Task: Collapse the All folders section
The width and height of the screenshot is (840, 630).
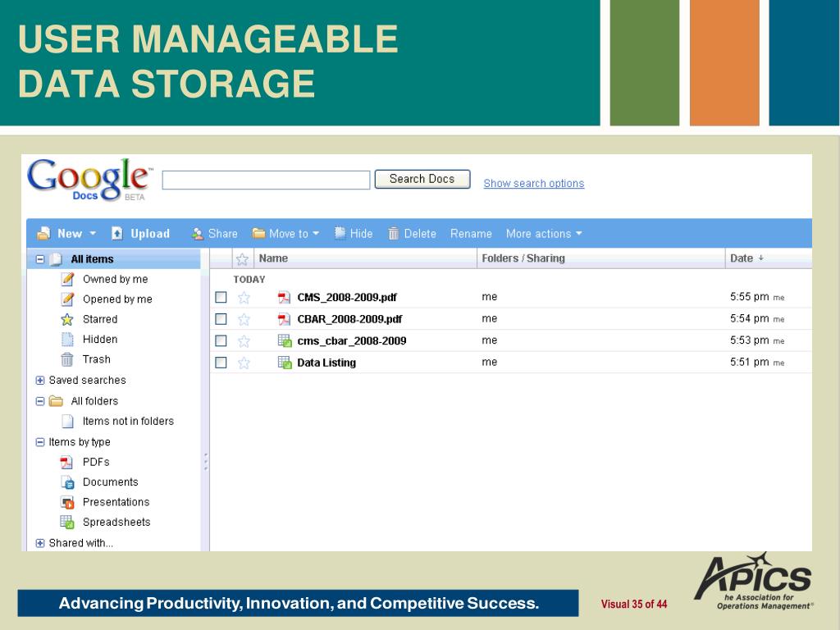Action: 39,400
